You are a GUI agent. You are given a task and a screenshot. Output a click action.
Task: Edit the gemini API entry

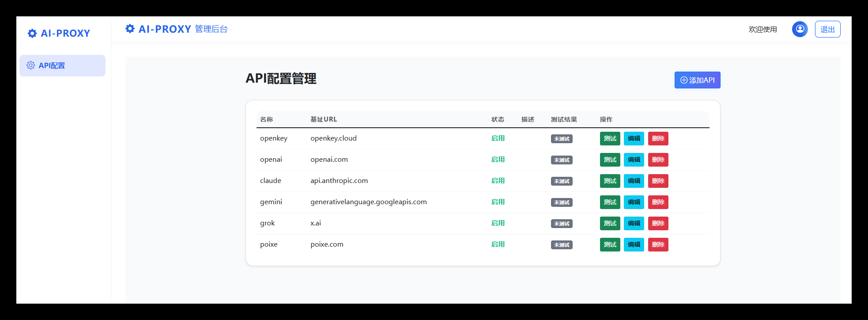click(634, 202)
